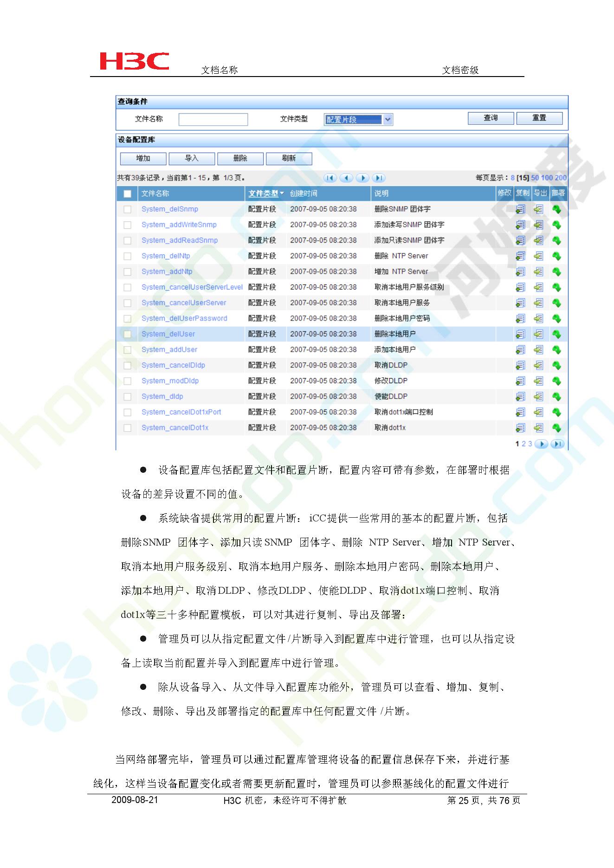Copy the System_delSnmp configuration
Screen dimensions: 614x868
click(520, 209)
